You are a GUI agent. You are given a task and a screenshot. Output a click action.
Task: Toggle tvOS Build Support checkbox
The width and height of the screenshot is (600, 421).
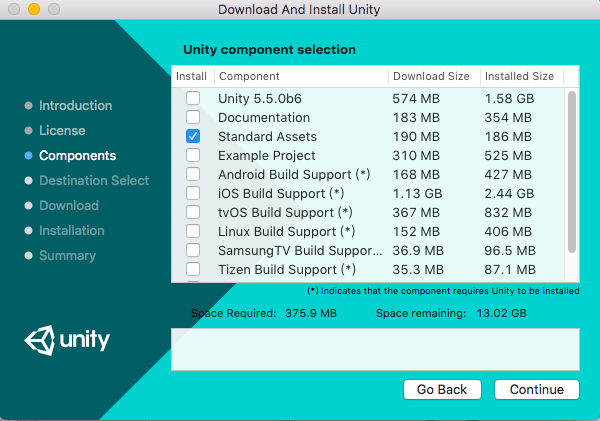click(x=193, y=212)
